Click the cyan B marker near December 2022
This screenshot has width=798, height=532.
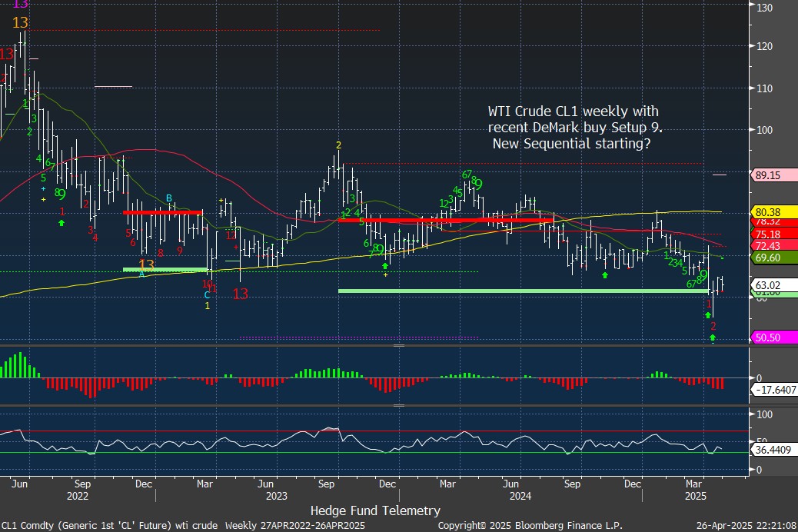click(x=169, y=198)
